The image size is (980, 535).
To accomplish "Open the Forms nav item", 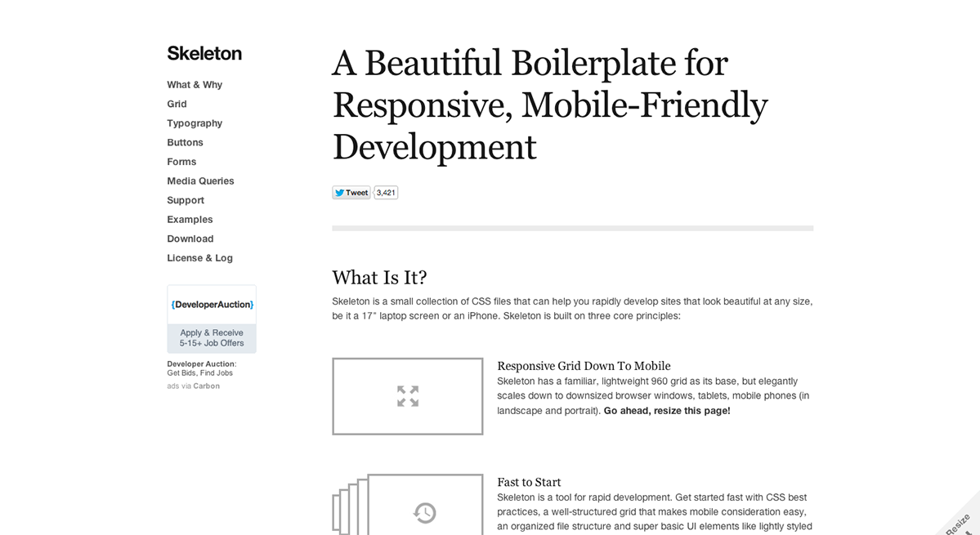I will click(x=181, y=162).
